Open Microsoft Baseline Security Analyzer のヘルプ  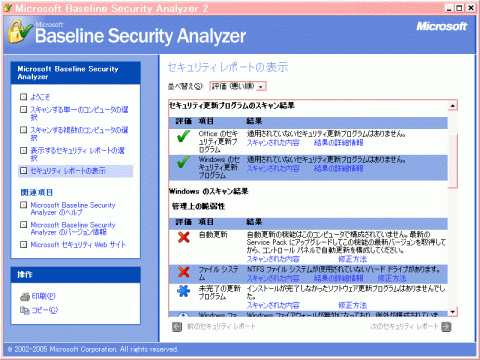(73, 209)
